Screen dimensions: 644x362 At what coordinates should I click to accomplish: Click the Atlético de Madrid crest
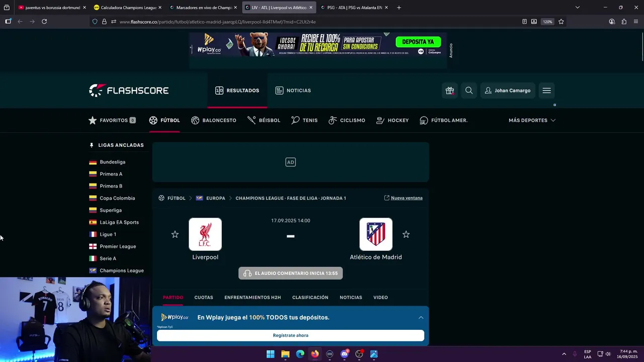(x=376, y=234)
